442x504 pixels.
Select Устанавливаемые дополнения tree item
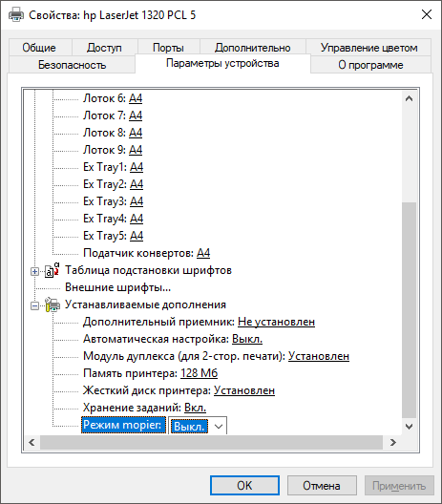tap(145, 304)
